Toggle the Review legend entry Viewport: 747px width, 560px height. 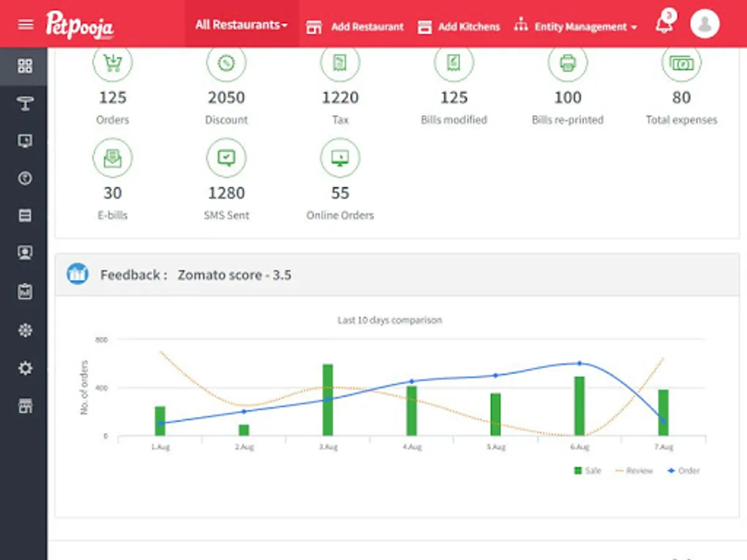[x=634, y=471]
